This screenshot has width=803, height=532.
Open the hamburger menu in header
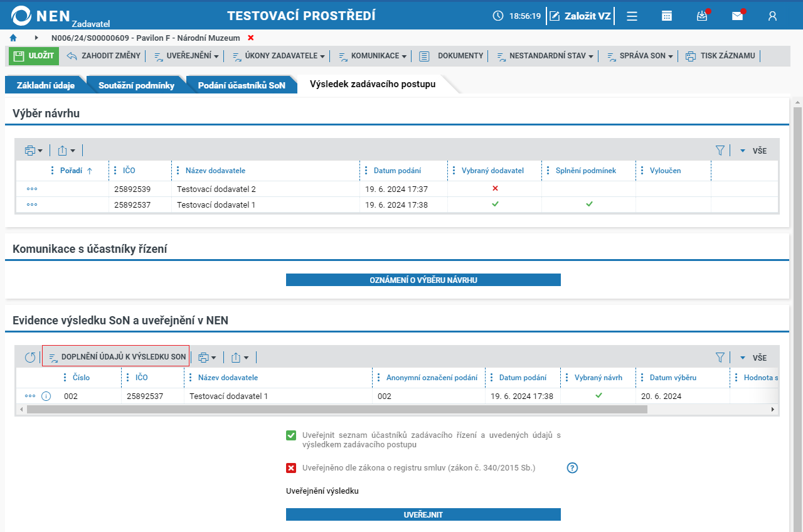(x=632, y=16)
